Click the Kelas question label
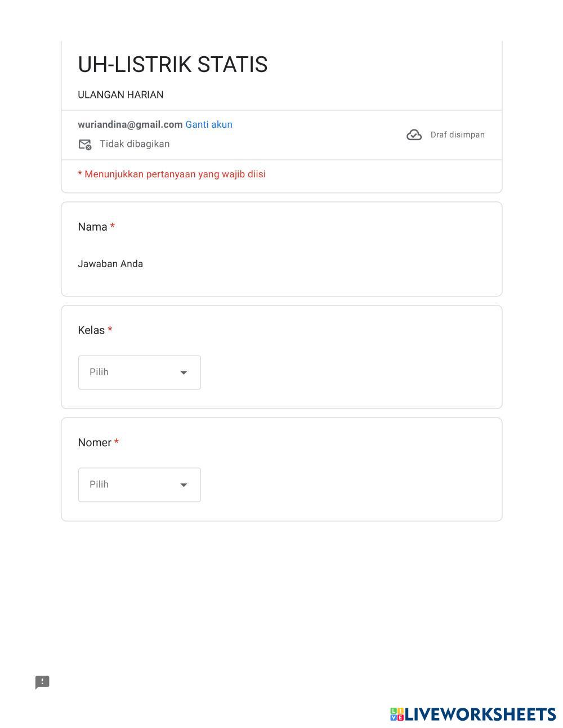This screenshot has width=563, height=728. 91,330
